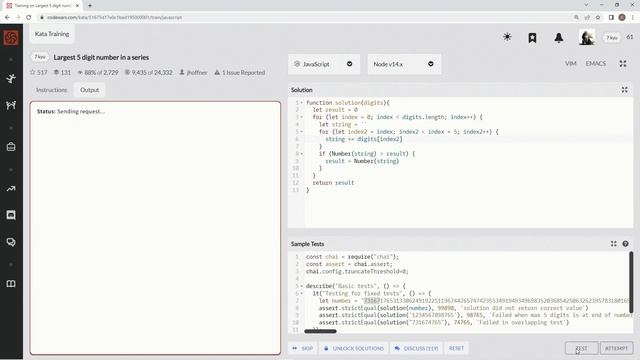Run the TEST button

[582, 348]
